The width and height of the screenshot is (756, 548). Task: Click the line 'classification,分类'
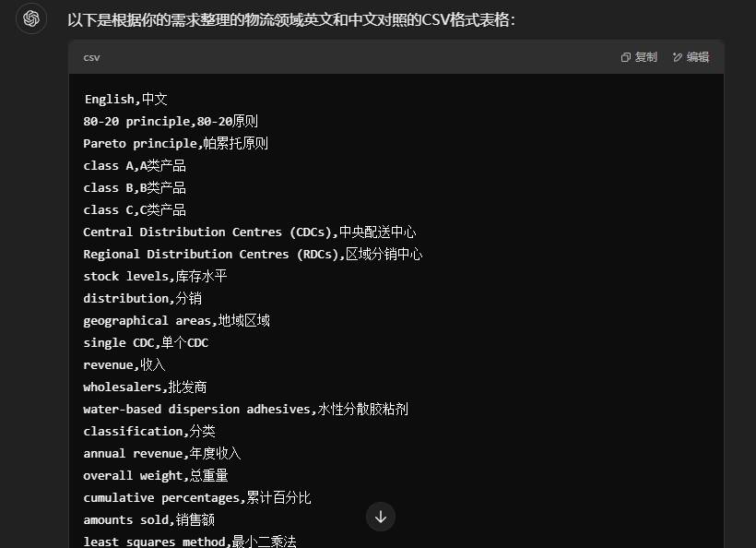149,432
